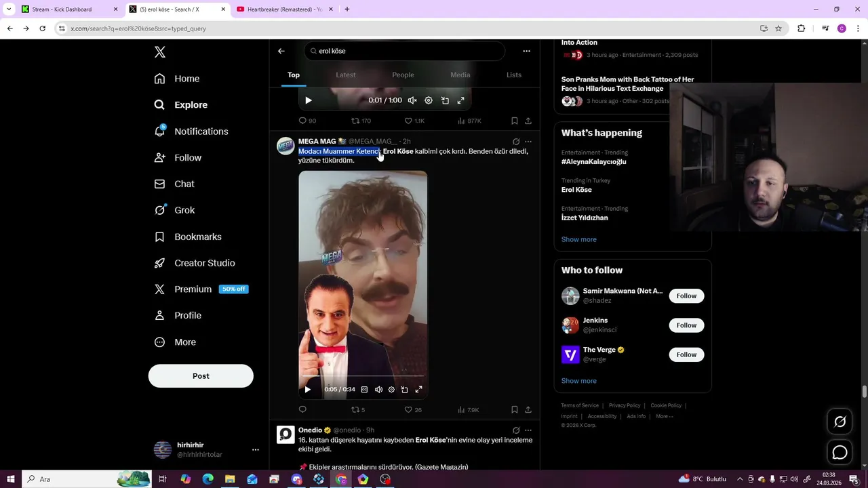This screenshot has height=488, width=868.
Task: Open the İzzet Yıldızhan trend
Action: click(585, 218)
